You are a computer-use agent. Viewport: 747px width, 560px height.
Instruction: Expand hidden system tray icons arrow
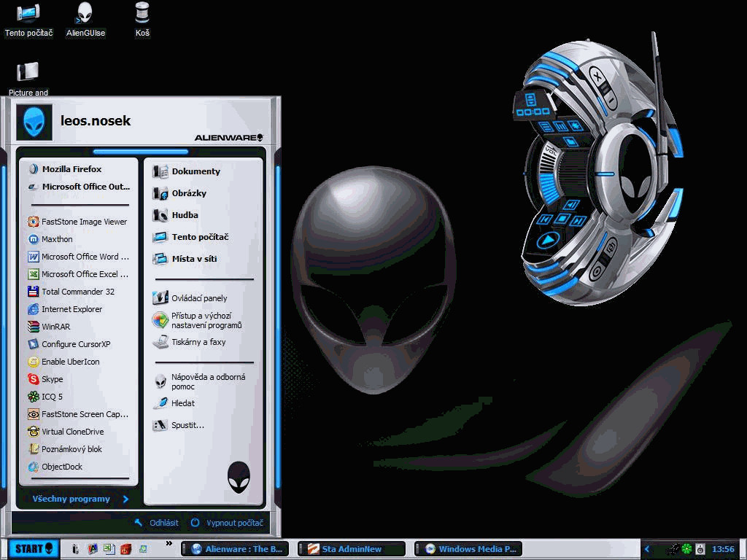(647, 549)
